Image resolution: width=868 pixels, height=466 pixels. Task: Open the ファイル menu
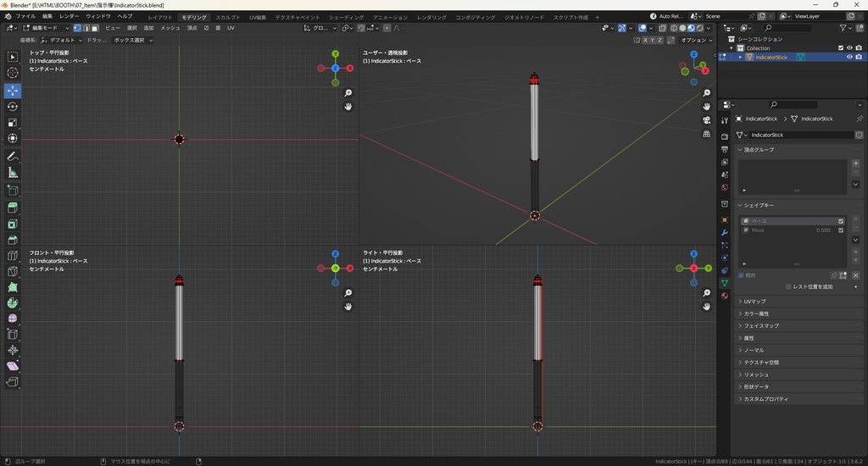point(25,17)
